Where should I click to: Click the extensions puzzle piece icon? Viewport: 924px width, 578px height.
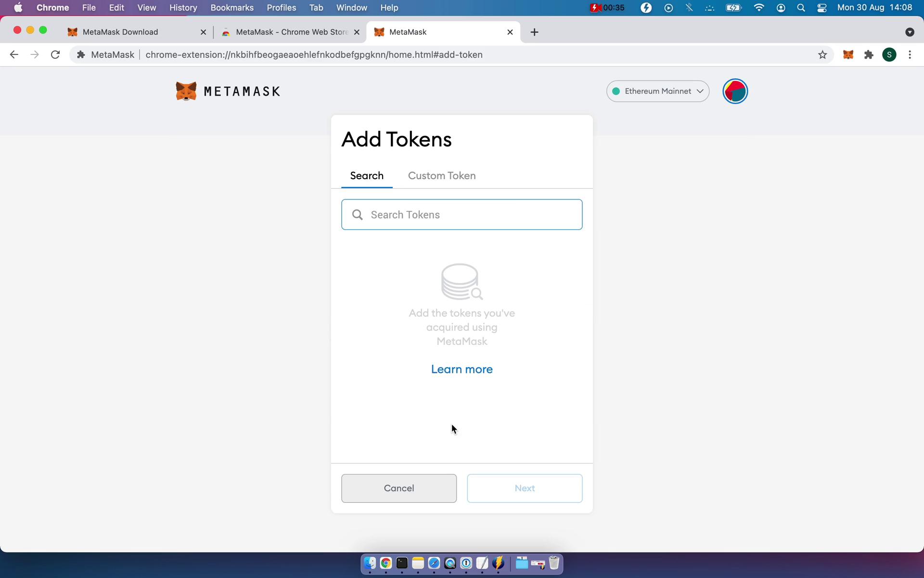869,54
